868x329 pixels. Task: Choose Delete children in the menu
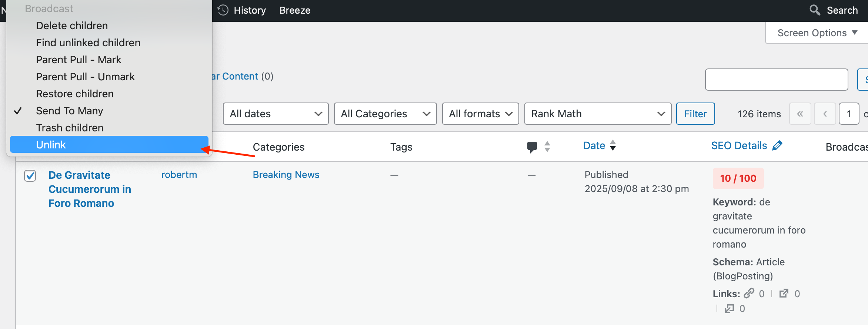[72, 26]
